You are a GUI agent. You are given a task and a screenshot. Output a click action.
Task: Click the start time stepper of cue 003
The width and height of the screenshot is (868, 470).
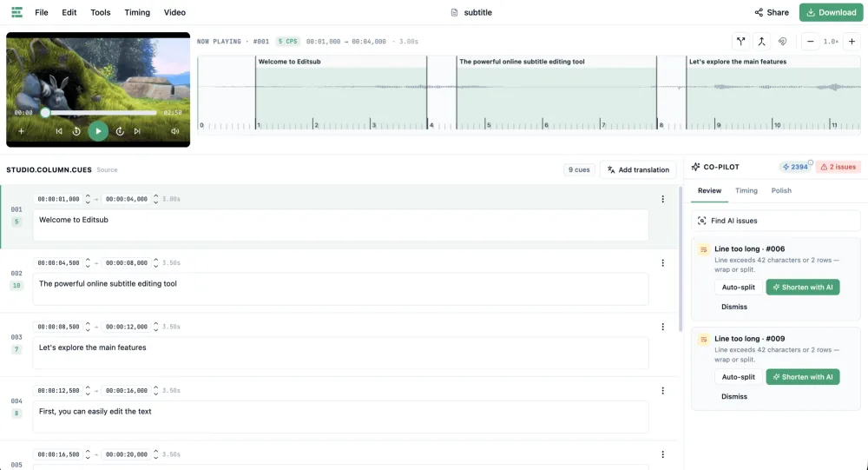[88, 327]
